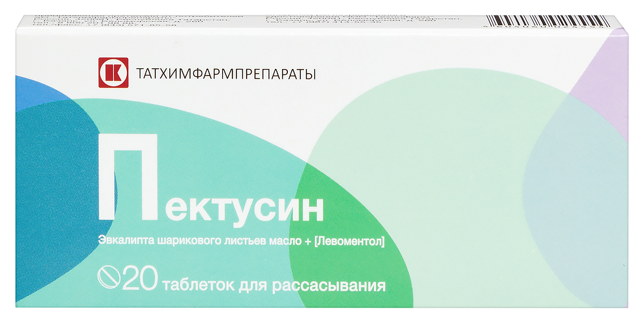Select the "таблеток для рассасывания" text
The image size is (644, 323).
pyautogui.click(x=274, y=284)
